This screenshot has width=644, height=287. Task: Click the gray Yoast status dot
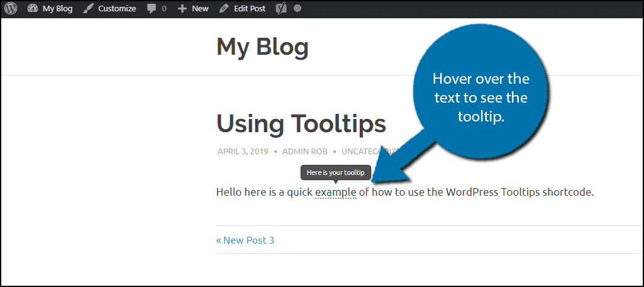point(297,9)
